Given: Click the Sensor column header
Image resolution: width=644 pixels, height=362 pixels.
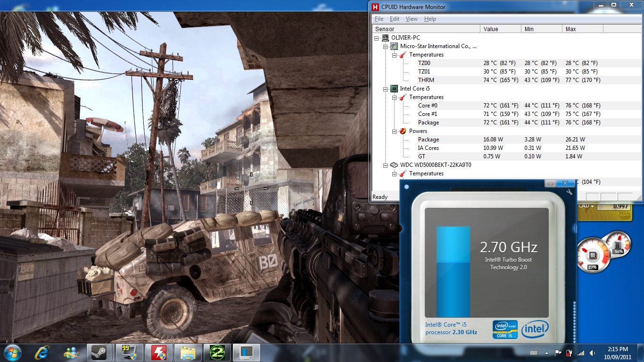Looking at the screenshot, I should click(x=426, y=29).
